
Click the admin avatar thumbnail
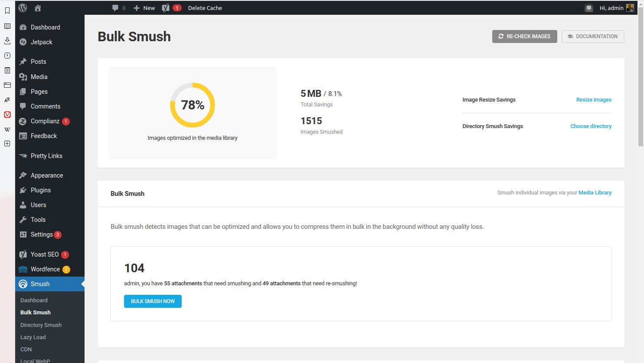pos(630,8)
